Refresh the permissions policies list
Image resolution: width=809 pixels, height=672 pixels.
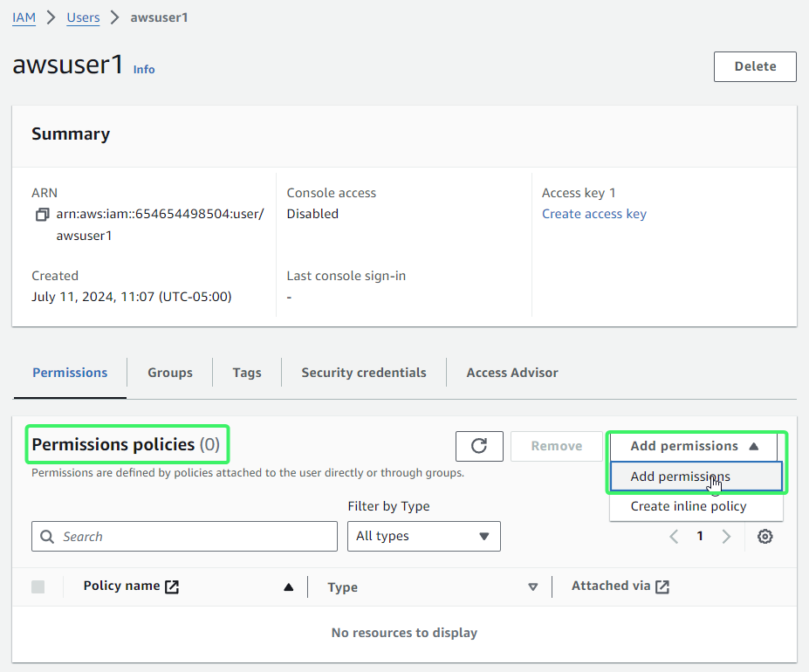point(479,446)
